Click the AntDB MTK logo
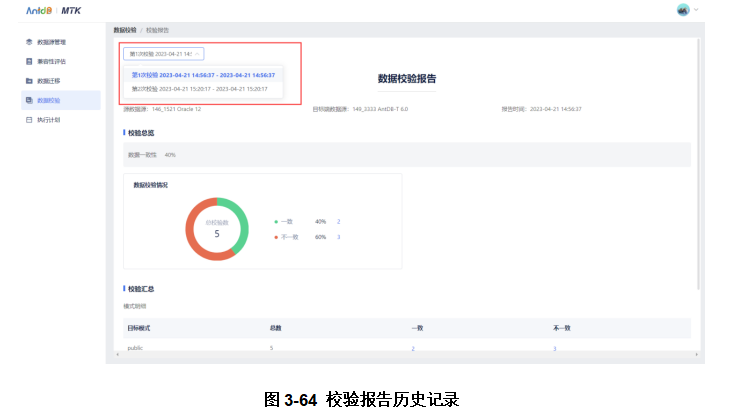The height and width of the screenshot is (414, 736). point(54,10)
